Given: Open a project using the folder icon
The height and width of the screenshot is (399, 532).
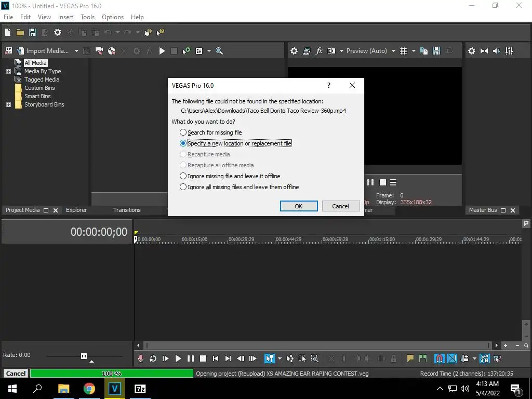Looking at the screenshot, I should [x=20, y=32].
